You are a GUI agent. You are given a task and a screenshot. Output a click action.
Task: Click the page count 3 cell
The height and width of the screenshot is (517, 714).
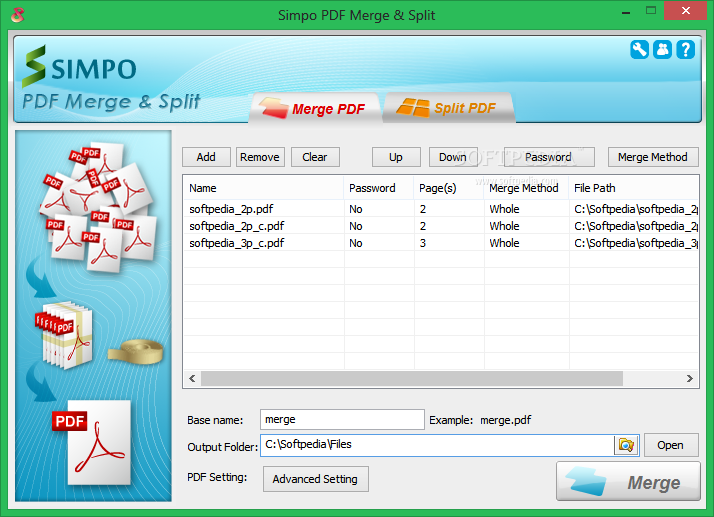click(449, 243)
